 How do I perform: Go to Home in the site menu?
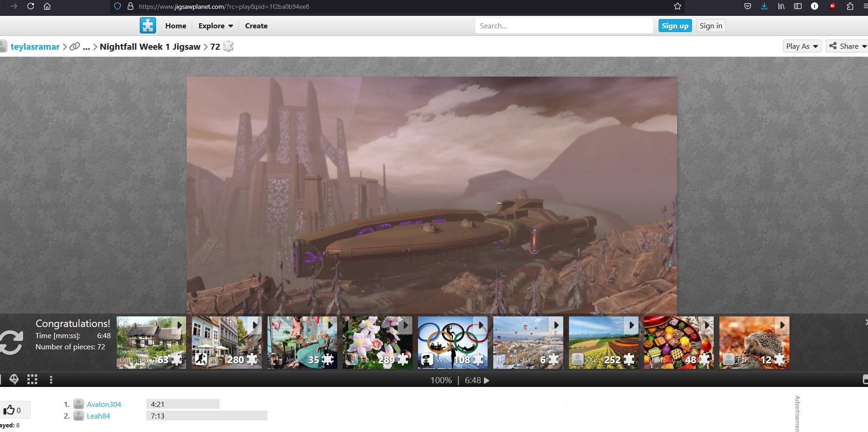(176, 26)
